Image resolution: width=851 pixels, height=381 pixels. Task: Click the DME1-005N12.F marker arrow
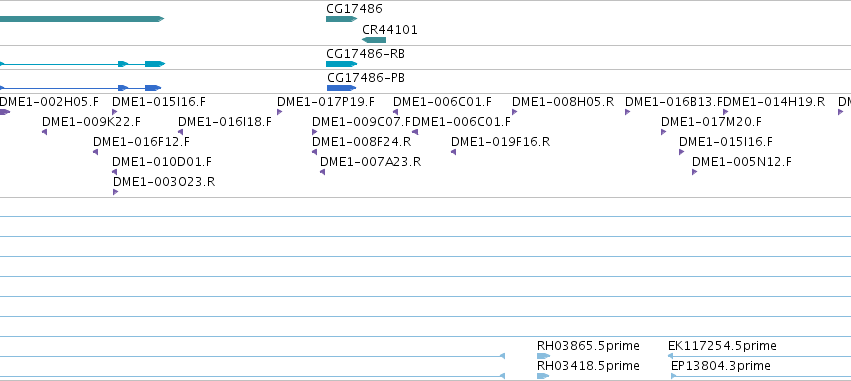[695, 172]
